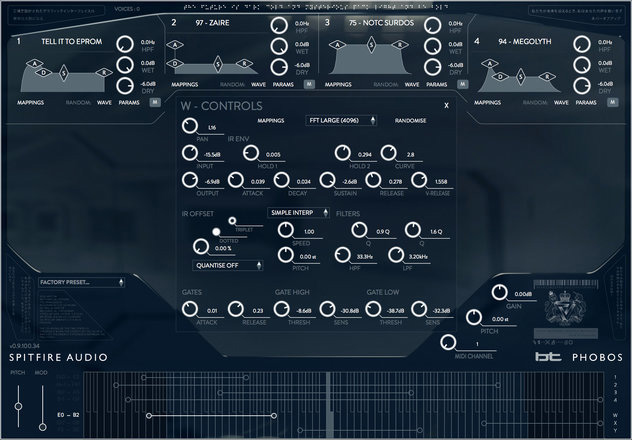This screenshot has height=440, width=632.
Task: Click slot 4 DRY knob
Action: click(x=582, y=86)
